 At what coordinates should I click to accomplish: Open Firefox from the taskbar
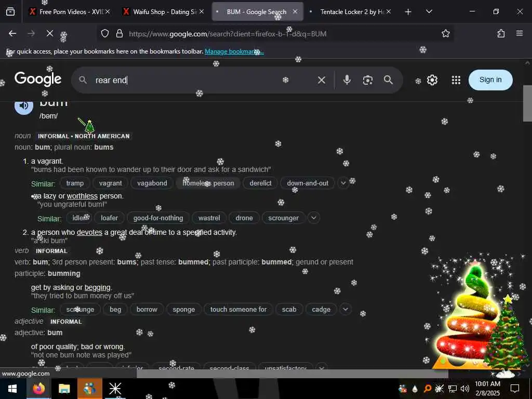38,389
